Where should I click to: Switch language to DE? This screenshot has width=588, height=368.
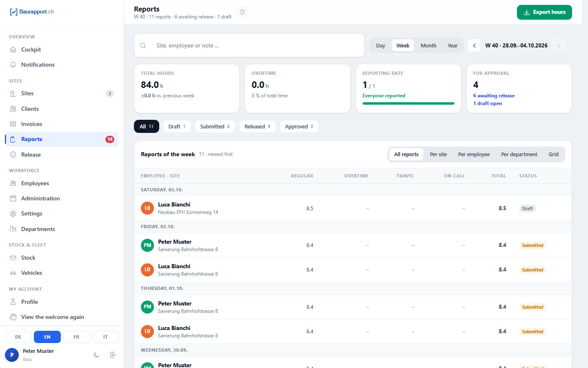coord(18,337)
